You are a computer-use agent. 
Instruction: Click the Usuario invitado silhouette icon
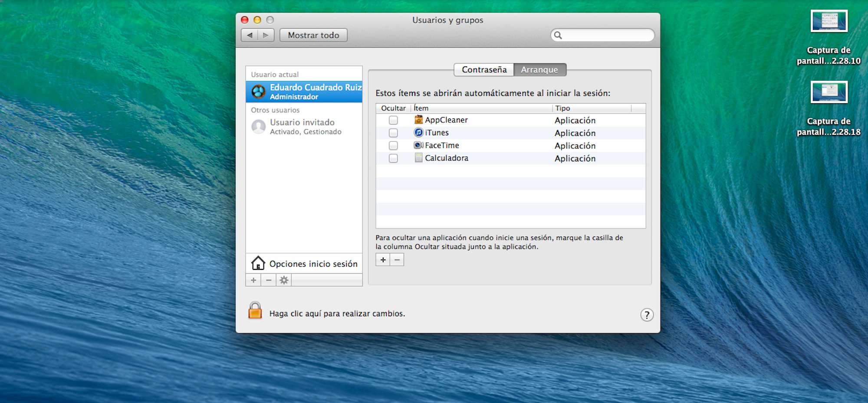259,127
